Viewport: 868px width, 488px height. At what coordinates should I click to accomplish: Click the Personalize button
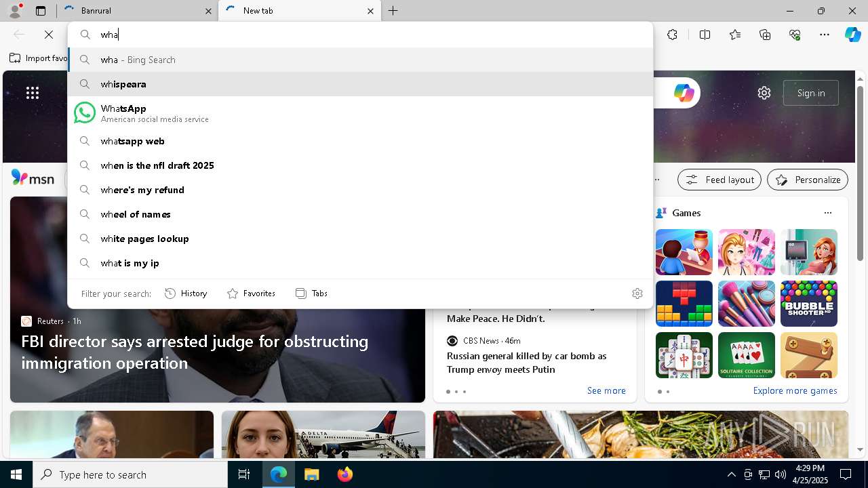coord(808,180)
